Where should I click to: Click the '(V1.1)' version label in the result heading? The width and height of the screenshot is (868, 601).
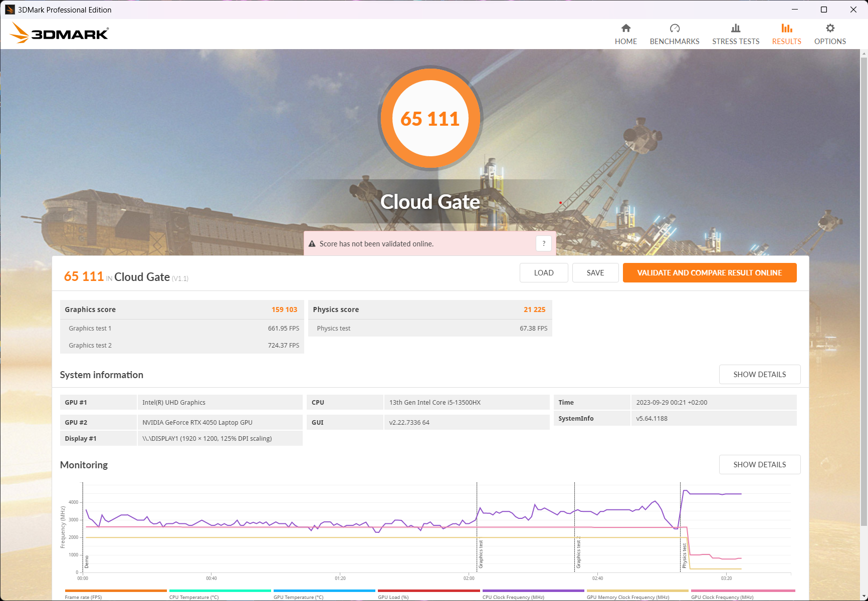[180, 278]
